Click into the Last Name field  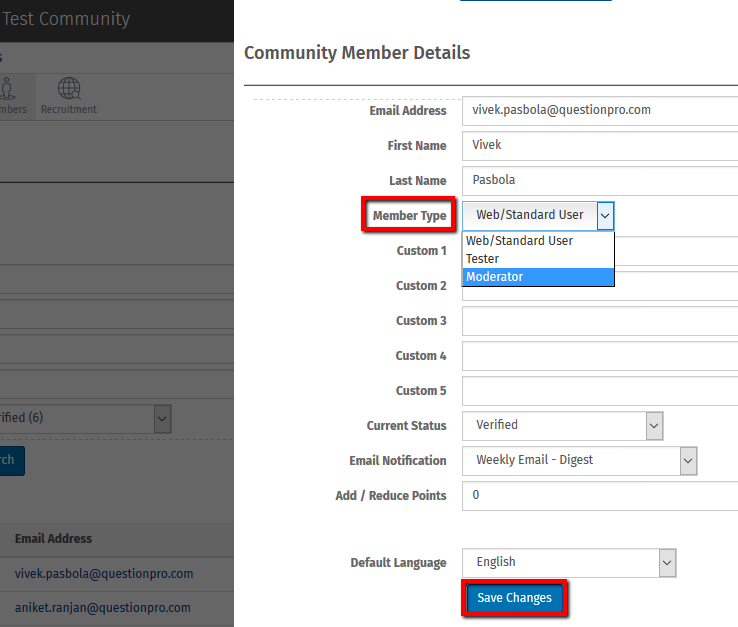[x=600, y=181]
